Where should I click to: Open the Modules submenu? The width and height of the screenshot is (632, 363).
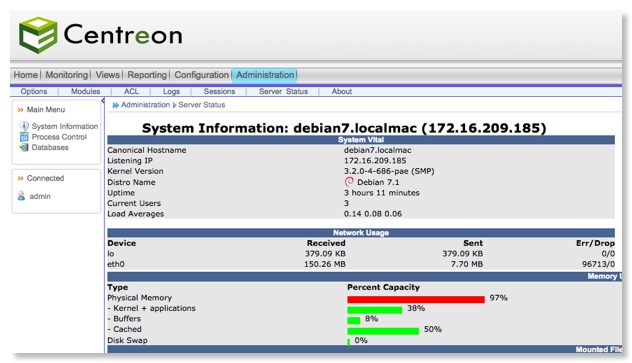(85, 91)
